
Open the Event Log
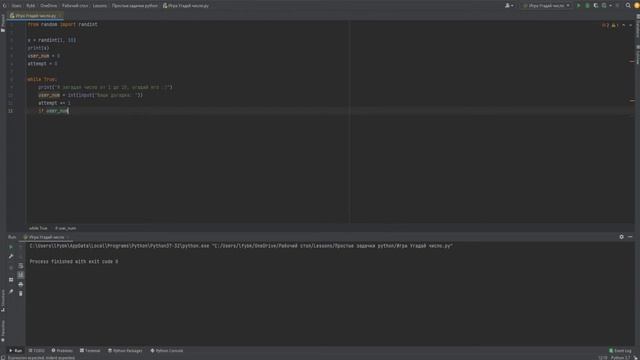pos(620,351)
